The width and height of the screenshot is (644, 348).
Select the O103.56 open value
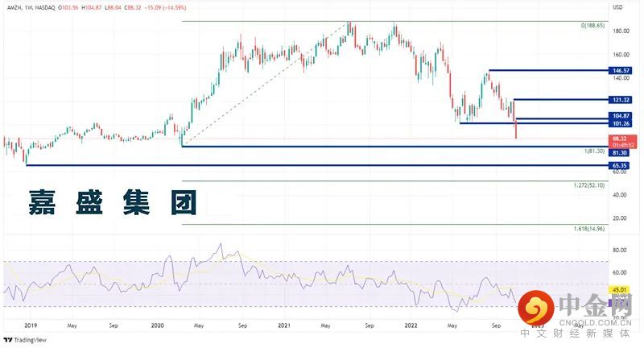coord(68,8)
